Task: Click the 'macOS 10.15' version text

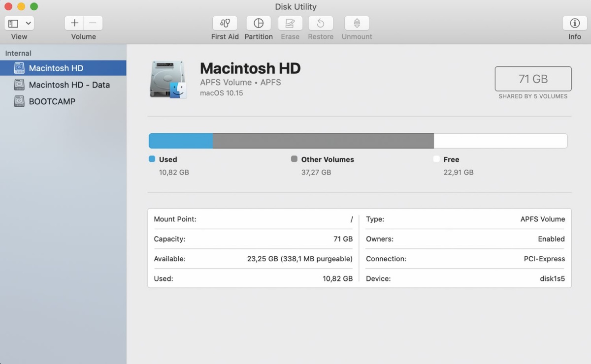Action: point(222,93)
